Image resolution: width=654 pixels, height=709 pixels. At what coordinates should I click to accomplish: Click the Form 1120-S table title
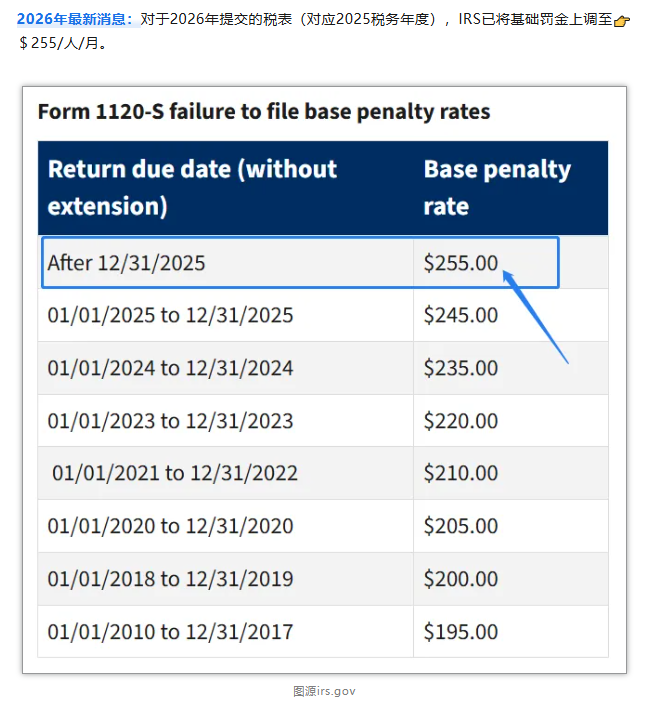[x=264, y=111]
